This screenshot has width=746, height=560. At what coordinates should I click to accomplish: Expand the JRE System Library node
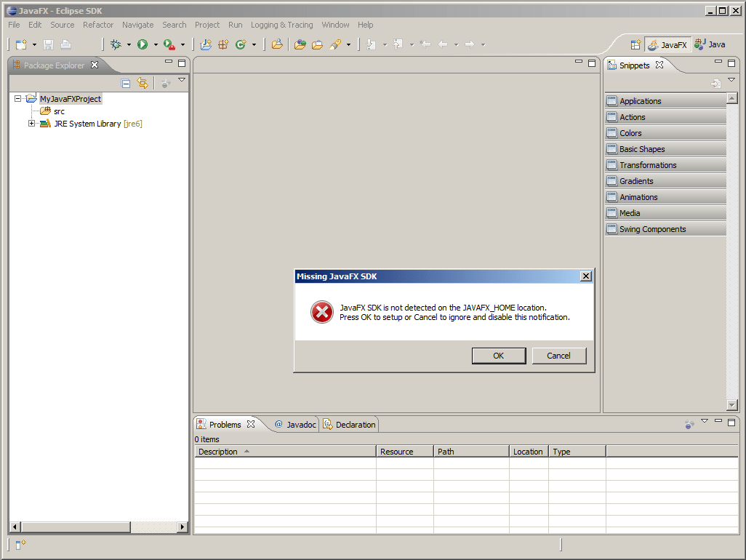click(x=31, y=124)
